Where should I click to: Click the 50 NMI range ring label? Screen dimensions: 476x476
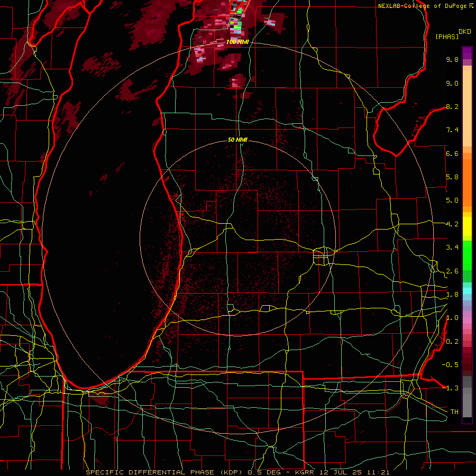point(237,140)
